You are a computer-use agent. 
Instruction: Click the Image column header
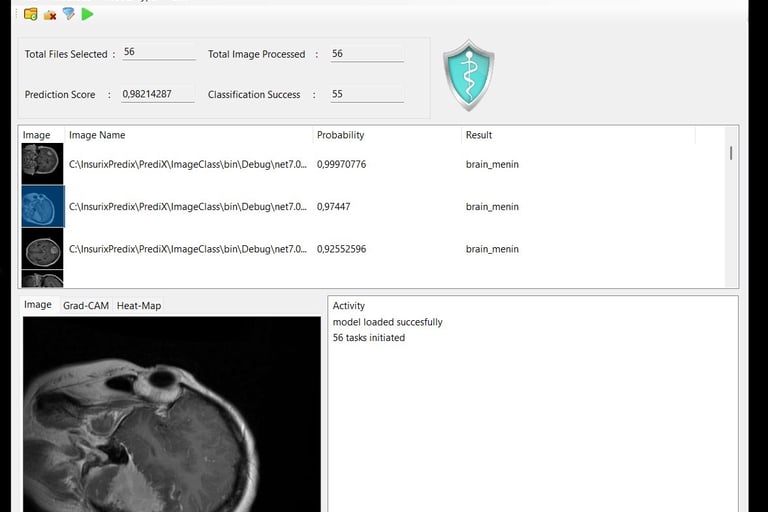coord(42,135)
